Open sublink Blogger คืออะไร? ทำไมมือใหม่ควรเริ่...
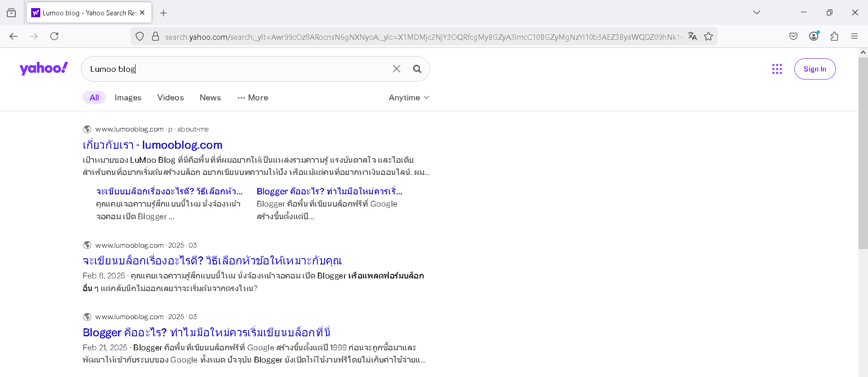Image resolution: width=868 pixels, height=377 pixels. 329,191
